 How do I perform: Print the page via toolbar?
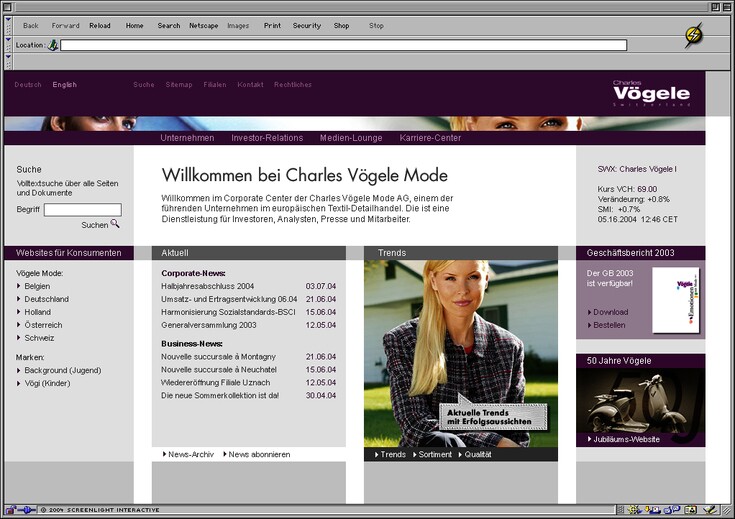(272, 26)
